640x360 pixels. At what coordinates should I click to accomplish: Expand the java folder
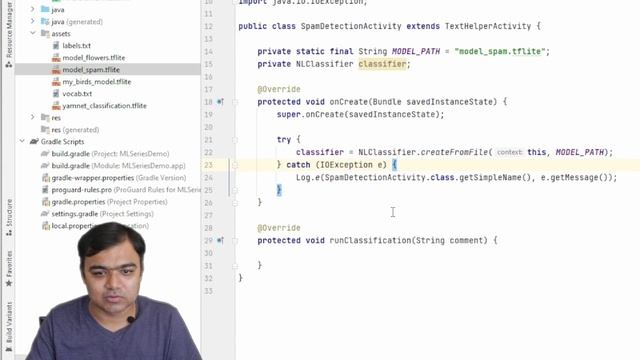click(x=33, y=9)
